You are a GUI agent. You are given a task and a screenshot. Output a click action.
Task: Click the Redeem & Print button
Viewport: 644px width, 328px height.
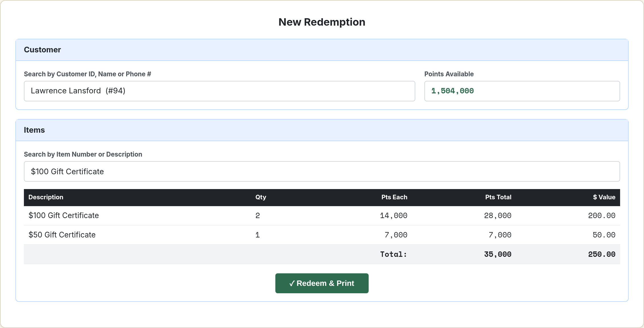click(x=322, y=283)
